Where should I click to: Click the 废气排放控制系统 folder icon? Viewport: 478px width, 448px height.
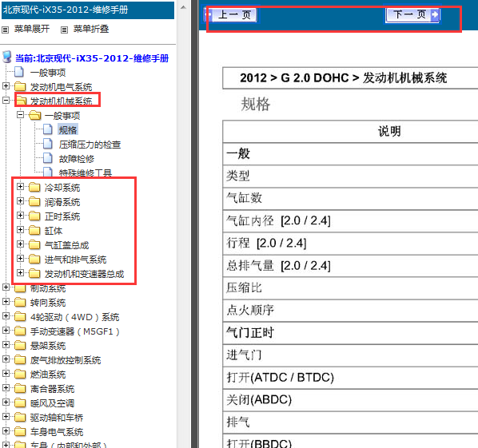(20, 359)
